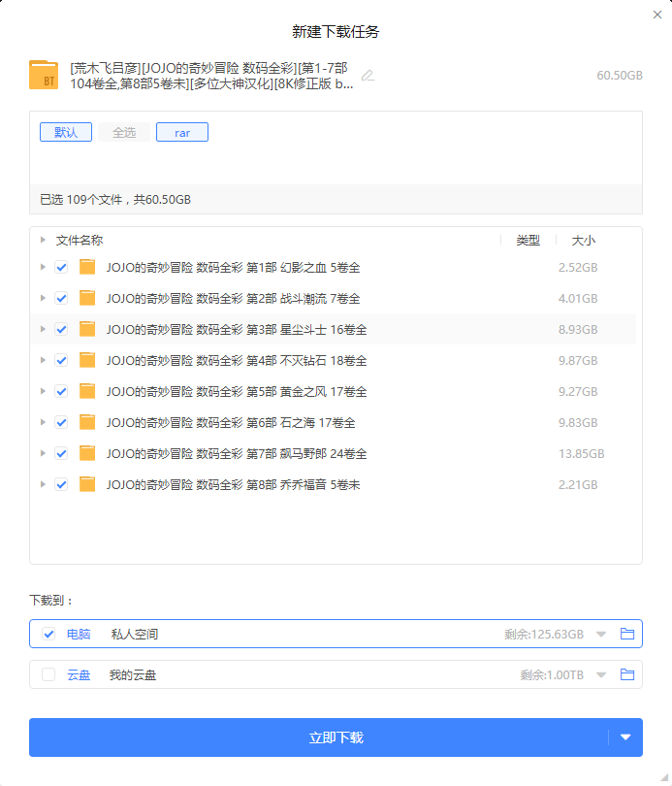The height and width of the screenshot is (786, 672).
Task: Expand the 第8部 乔乔福音 folder
Action: click(43, 485)
